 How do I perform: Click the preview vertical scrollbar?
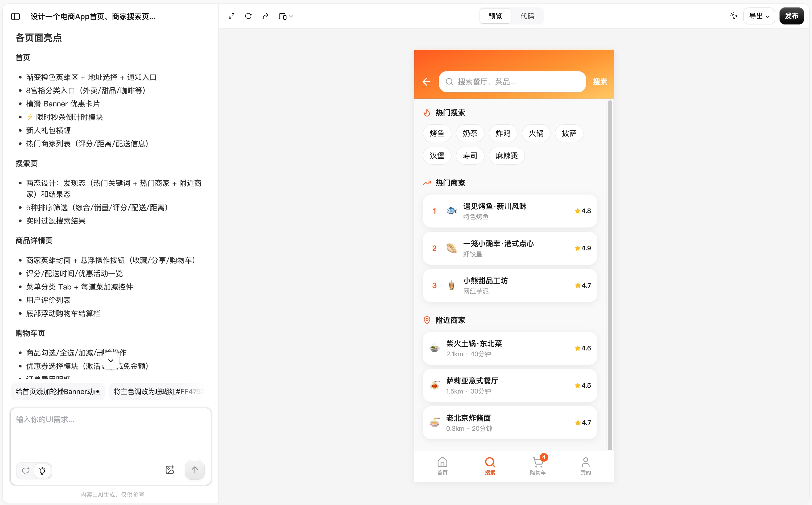[610, 275]
